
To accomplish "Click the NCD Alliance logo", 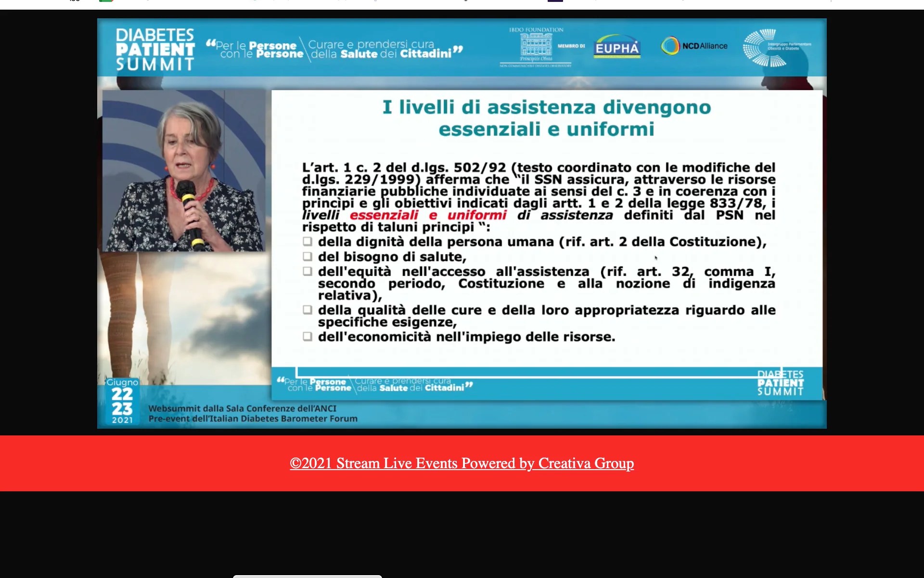I will pyautogui.click(x=694, y=46).
